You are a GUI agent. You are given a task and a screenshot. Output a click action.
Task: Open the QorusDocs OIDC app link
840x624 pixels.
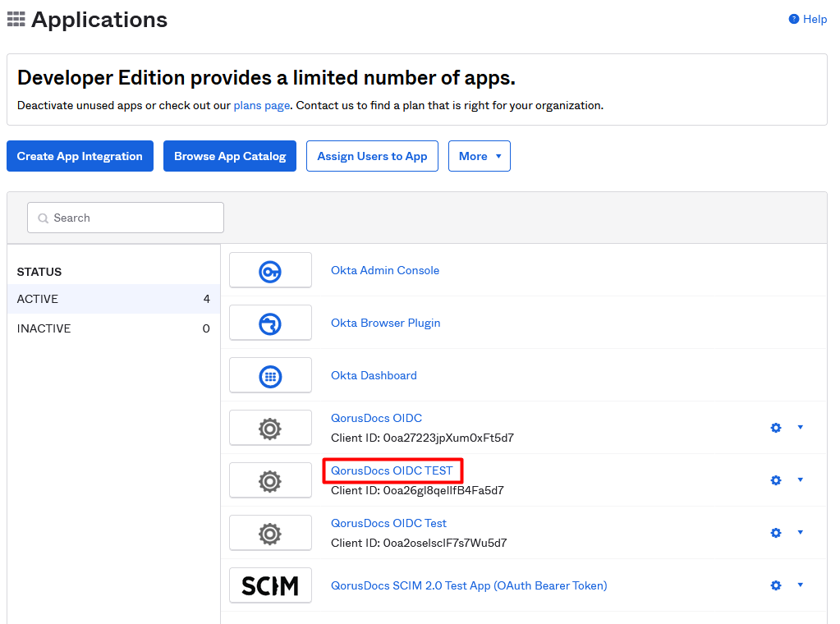[x=377, y=418]
